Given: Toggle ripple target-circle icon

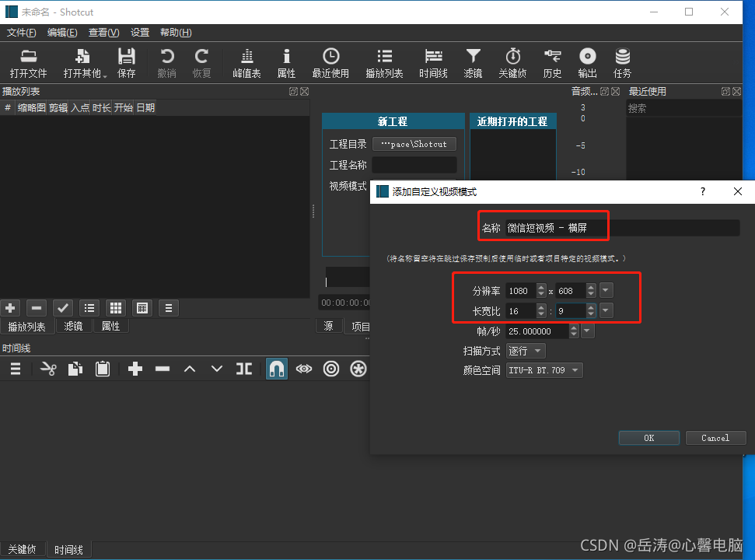Looking at the screenshot, I should point(331,369).
